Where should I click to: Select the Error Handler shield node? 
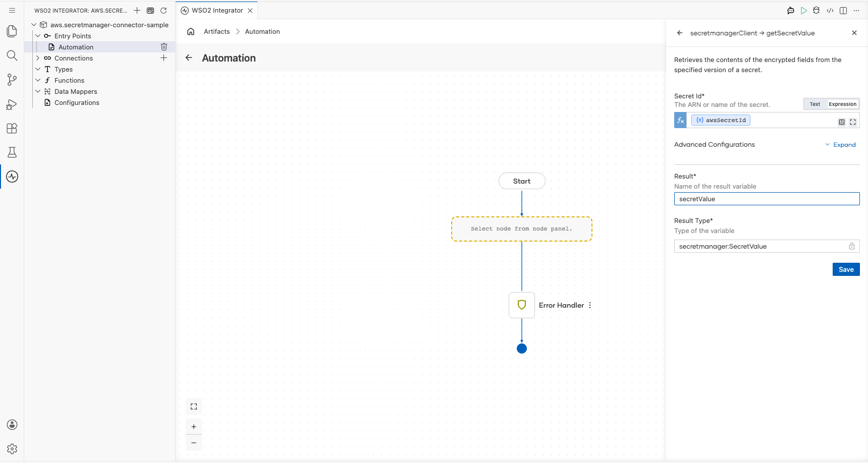coord(522,305)
